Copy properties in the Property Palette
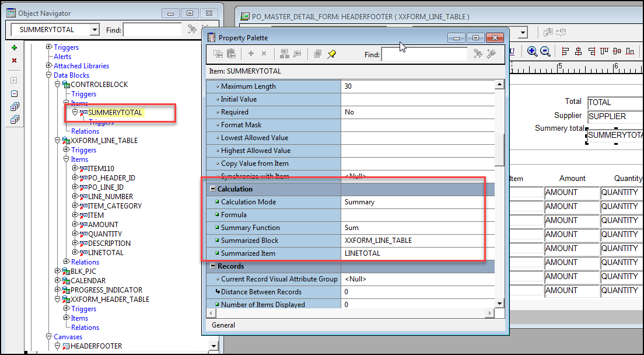The height and width of the screenshot is (355, 644). click(x=219, y=54)
